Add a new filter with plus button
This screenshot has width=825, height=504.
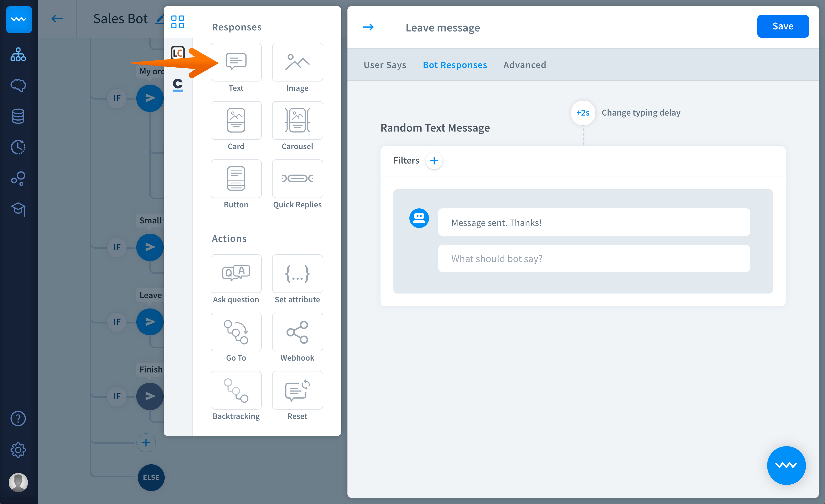click(434, 161)
